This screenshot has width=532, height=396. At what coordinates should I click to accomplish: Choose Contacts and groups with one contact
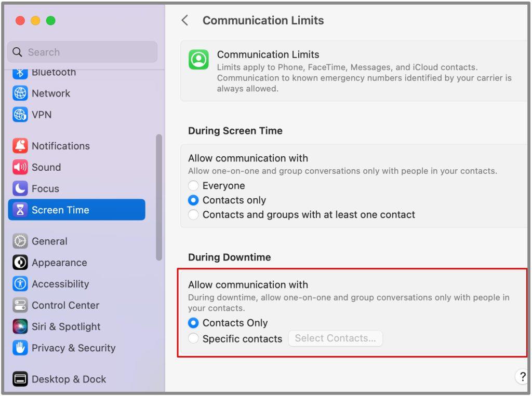point(193,215)
